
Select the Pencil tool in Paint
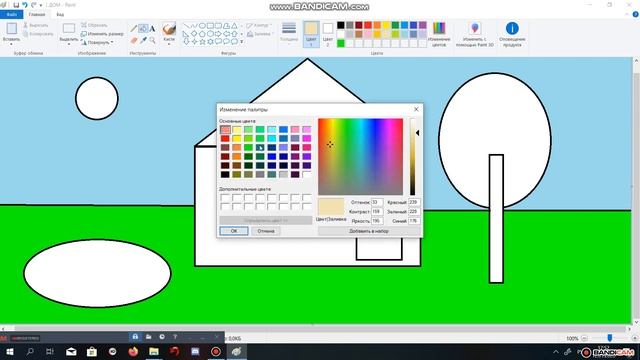point(133,29)
